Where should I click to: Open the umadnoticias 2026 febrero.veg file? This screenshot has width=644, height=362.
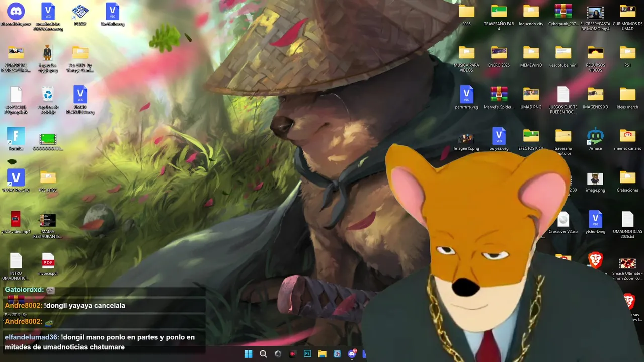click(x=48, y=11)
